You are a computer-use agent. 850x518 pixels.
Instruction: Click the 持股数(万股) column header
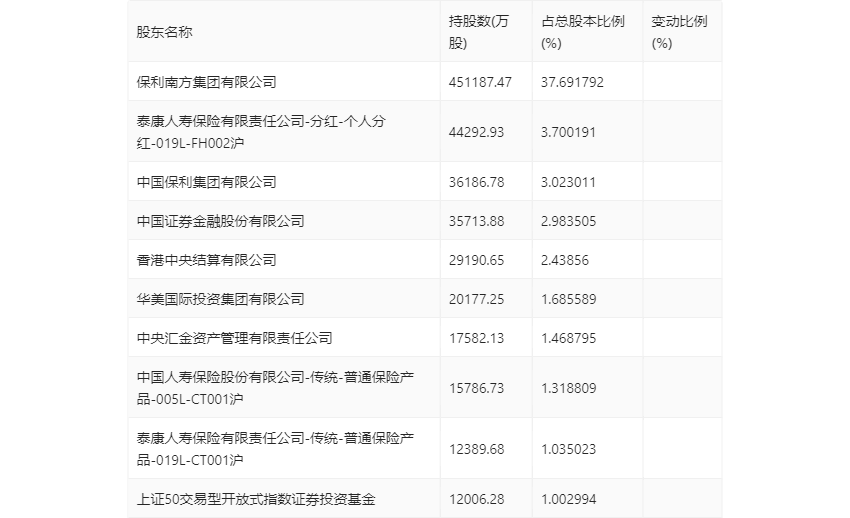tap(479, 32)
